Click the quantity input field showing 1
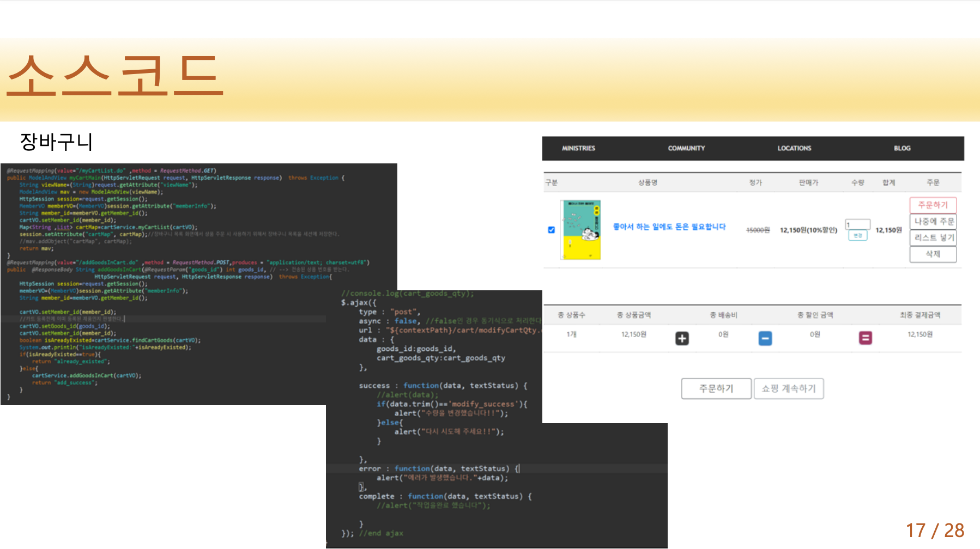980x549 pixels. [x=857, y=224]
